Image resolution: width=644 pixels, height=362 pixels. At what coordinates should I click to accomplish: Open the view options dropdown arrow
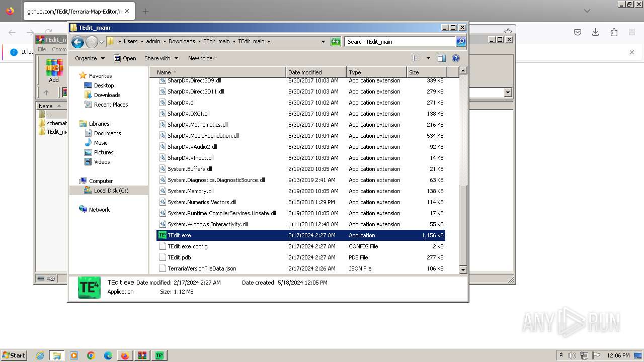pyautogui.click(x=428, y=58)
